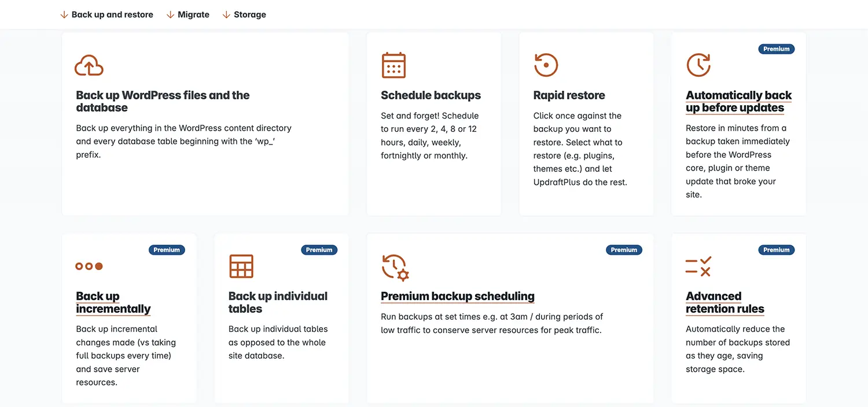Image resolution: width=868 pixels, height=407 pixels.
Task: Click the three-dots incremental backup icon
Action: [89, 266]
